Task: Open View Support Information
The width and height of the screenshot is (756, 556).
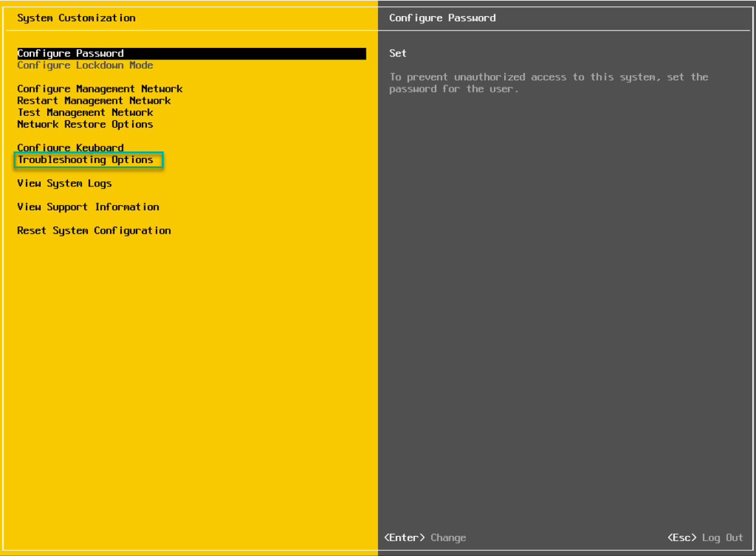Action: coord(88,206)
